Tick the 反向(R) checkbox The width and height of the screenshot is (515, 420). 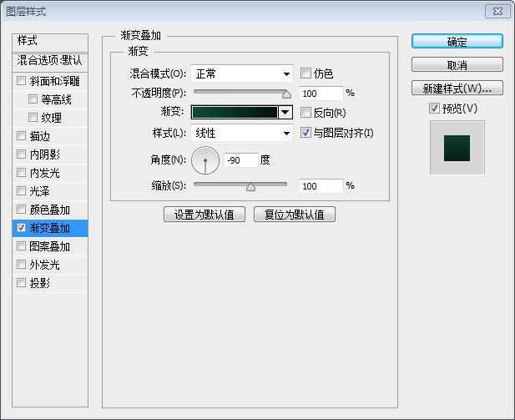tap(305, 113)
